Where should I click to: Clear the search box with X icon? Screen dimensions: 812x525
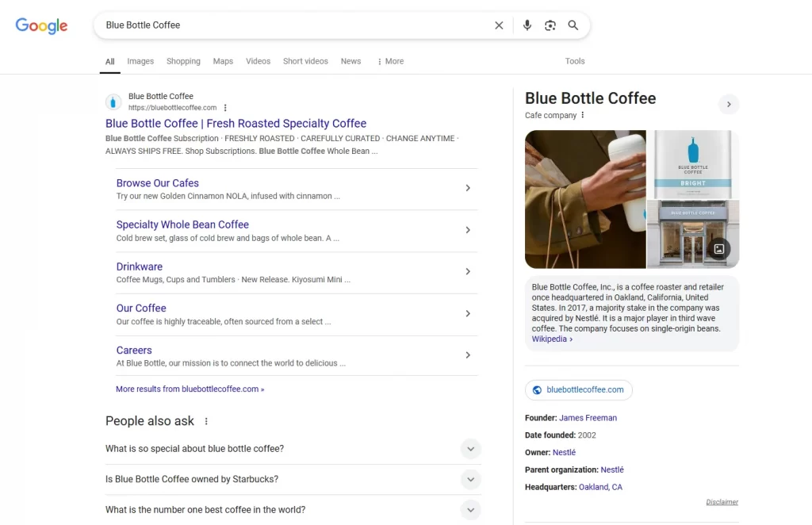click(x=499, y=25)
